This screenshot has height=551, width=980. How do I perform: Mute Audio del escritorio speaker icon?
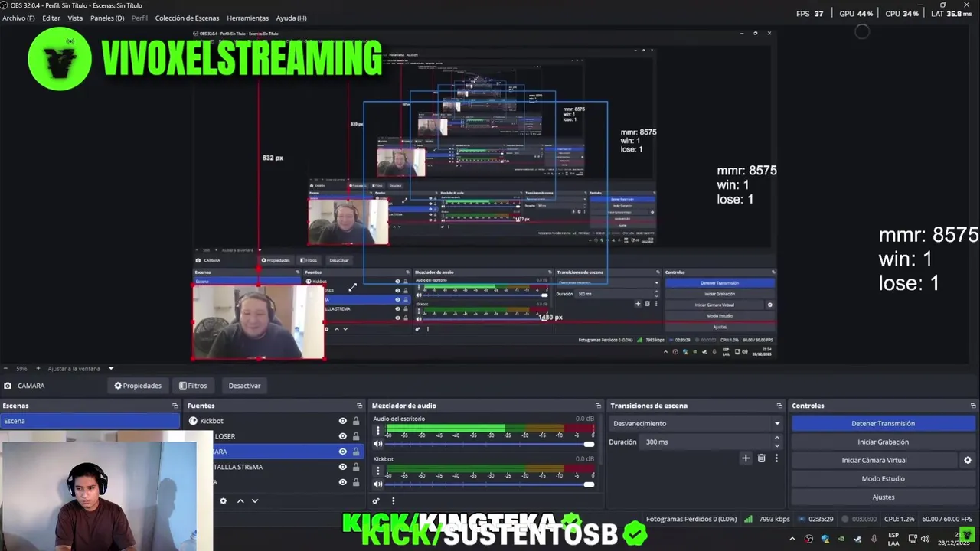pos(377,444)
